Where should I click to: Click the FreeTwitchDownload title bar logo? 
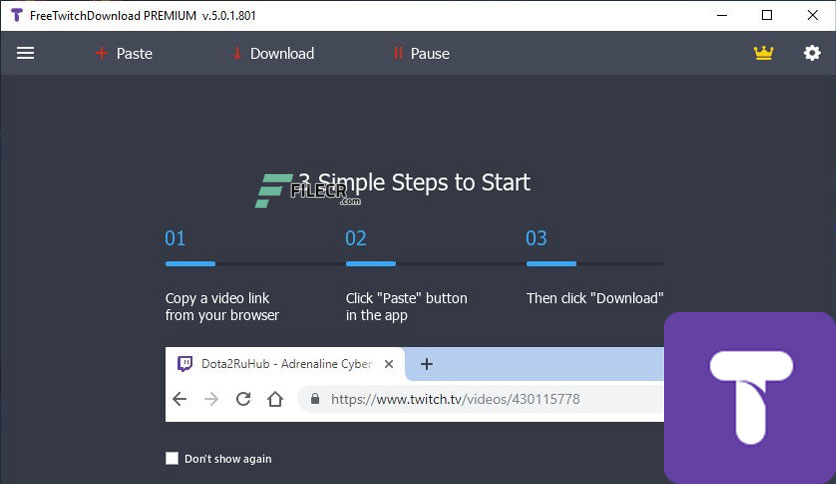coord(17,15)
